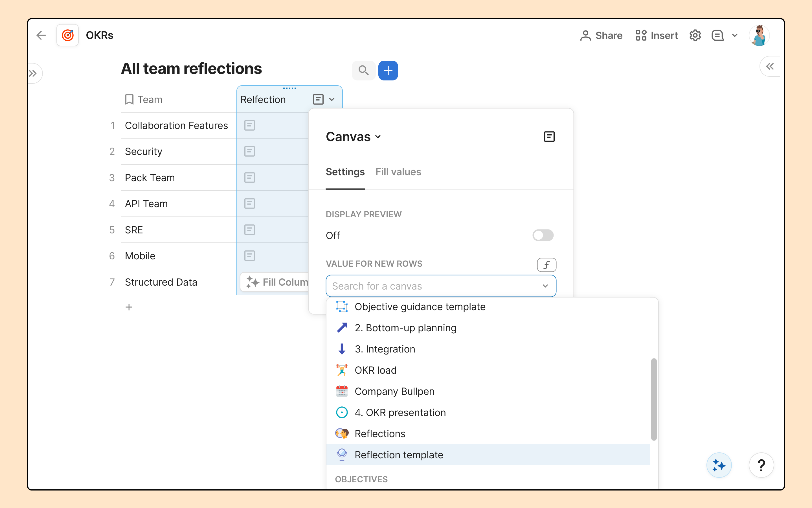Image resolution: width=812 pixels, height=508 pixels.
Task: Click the Security team cell
Action: point(179,152)
